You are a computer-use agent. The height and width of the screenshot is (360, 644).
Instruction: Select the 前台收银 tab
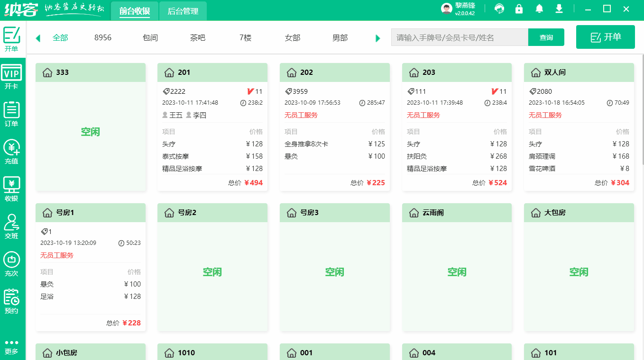133,10
